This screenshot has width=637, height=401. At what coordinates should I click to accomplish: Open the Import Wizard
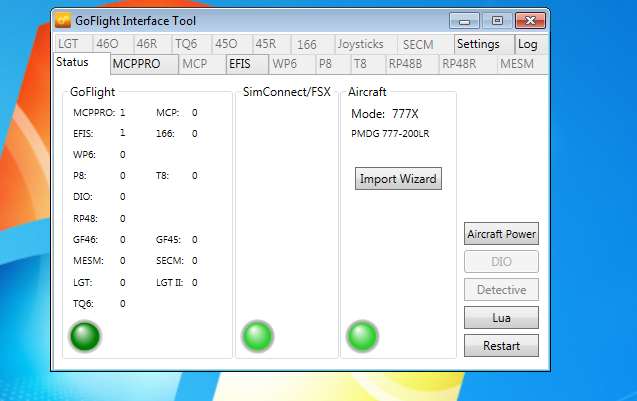tap(398, 179)
